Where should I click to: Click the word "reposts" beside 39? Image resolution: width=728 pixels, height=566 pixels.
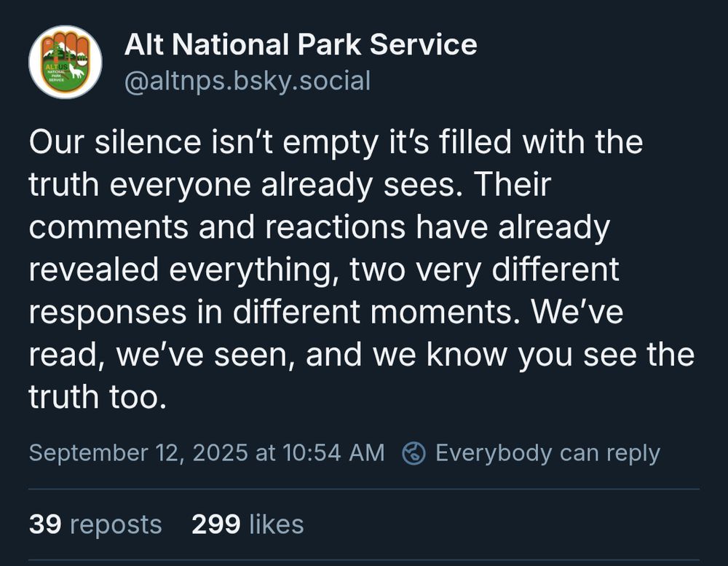tap(116, 524)
